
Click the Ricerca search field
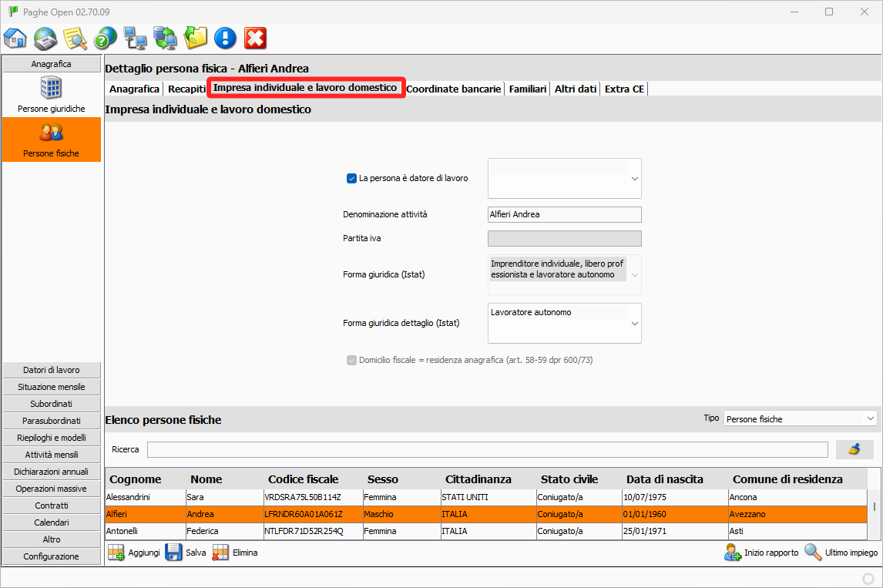(x=487, y=449)
